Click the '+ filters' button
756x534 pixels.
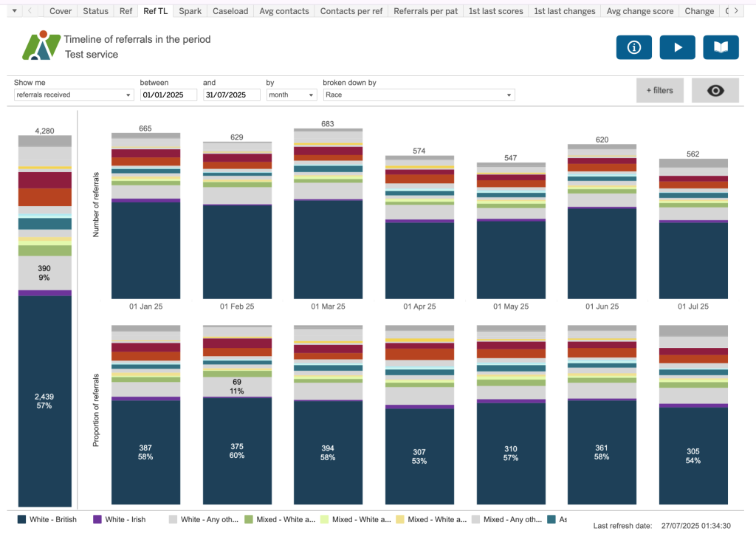point(660,90)
